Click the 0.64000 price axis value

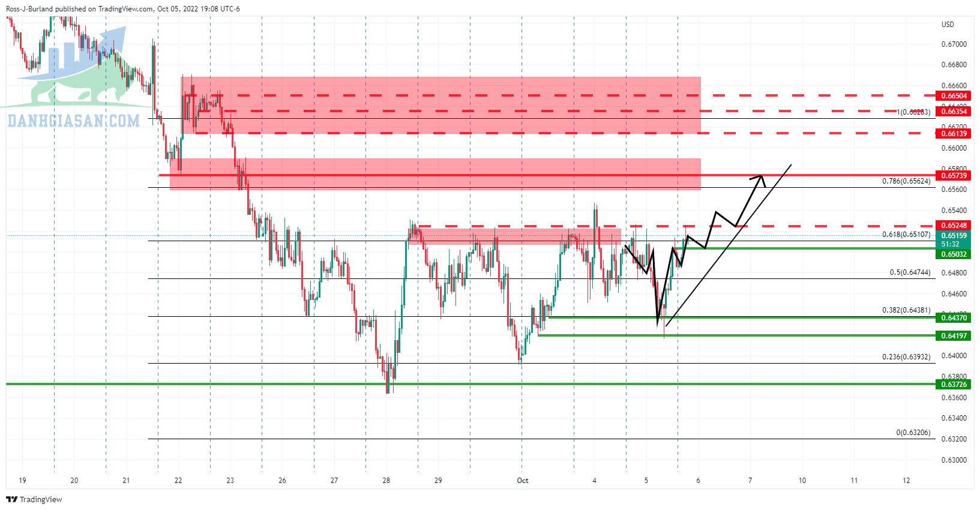(954, 356)
